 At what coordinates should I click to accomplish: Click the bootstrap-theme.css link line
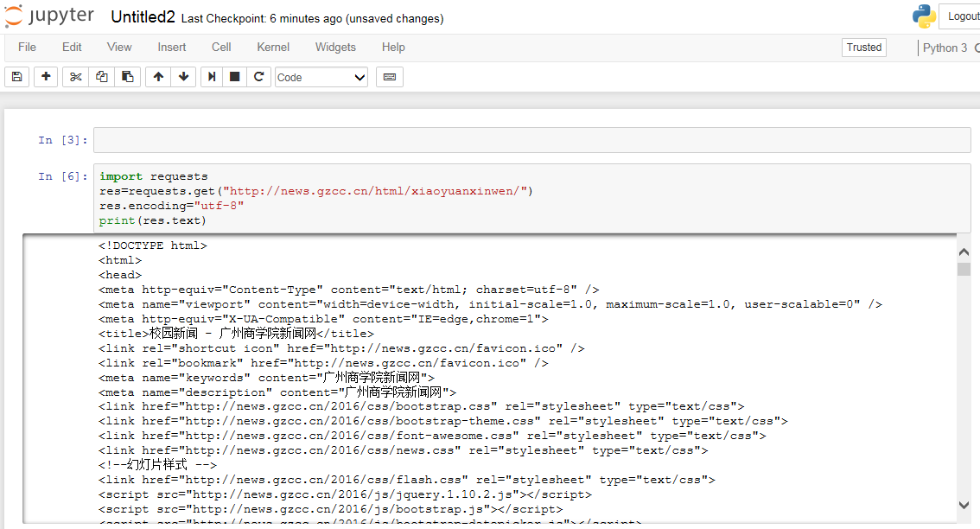[443, 422]
